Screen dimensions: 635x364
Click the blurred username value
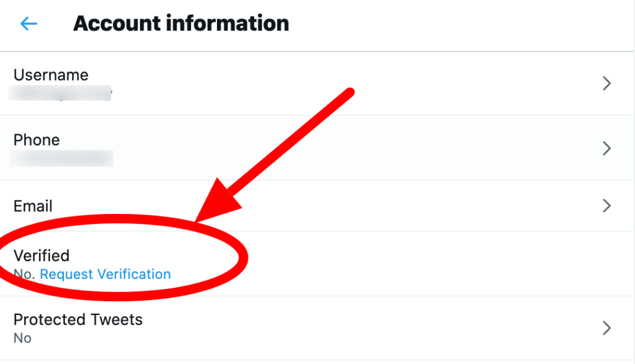click(62, 94)
